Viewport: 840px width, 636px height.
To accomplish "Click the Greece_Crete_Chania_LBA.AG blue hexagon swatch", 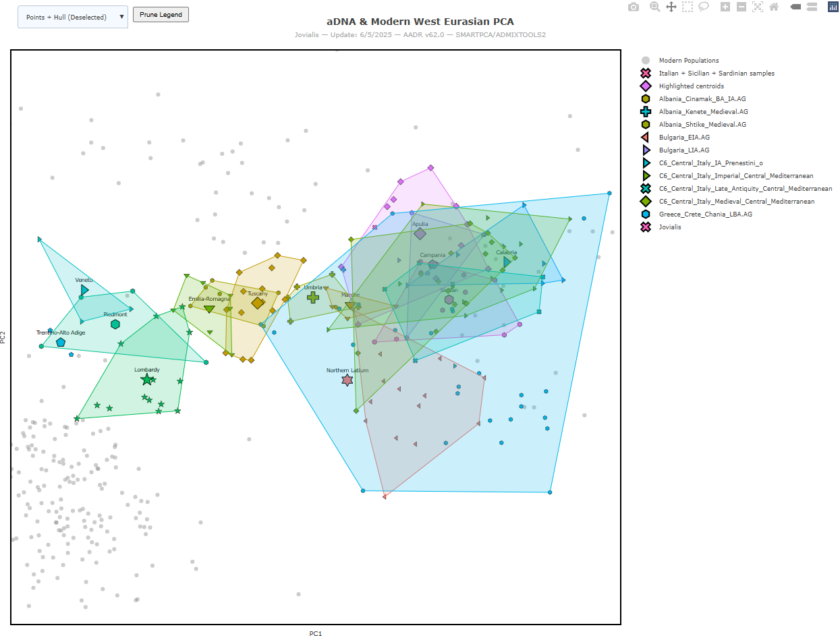I will [646, 214].
